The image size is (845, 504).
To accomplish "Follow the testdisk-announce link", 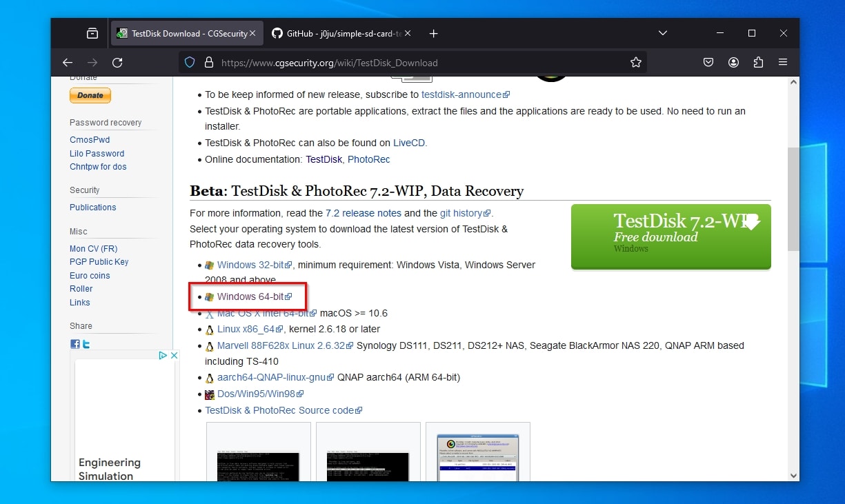I will tap(466, 94).
